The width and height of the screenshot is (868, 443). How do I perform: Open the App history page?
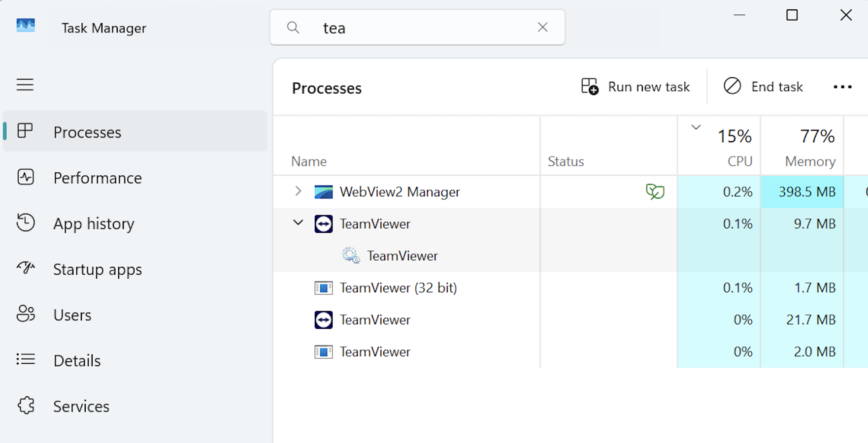tap(135, 223)
